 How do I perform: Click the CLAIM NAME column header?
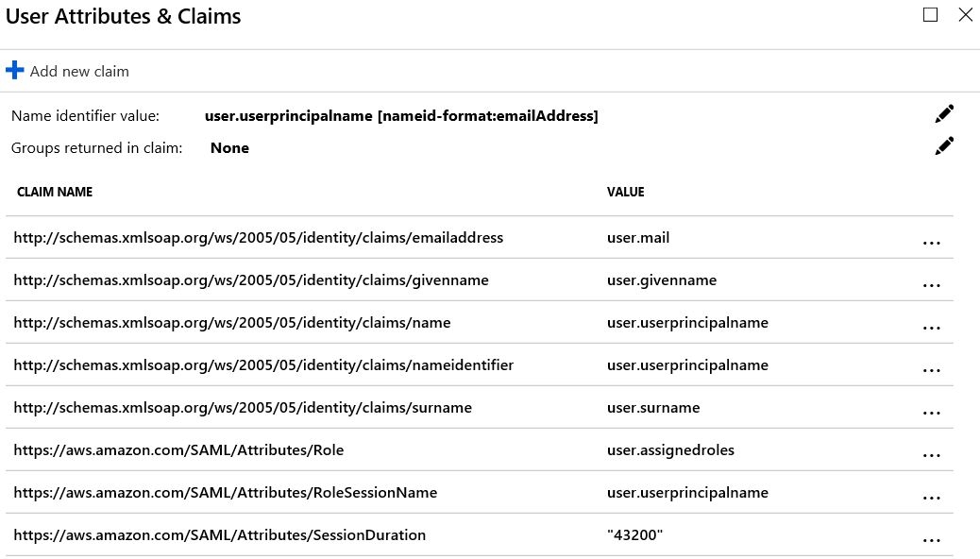[x=55, y=192]
